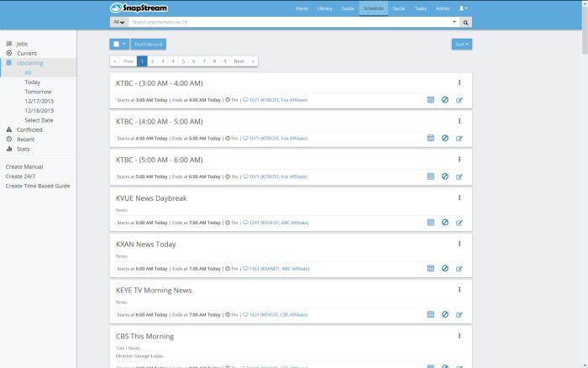Viewport: 588px width, 368px height.
Task: Open the Guide tab
Action: click(348, 8)
